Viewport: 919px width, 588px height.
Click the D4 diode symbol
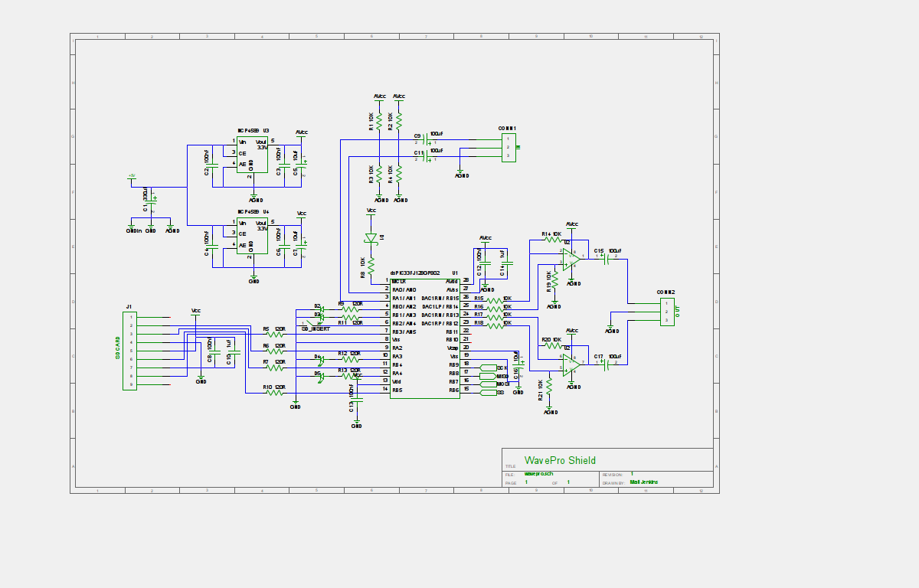coord(321,359)
